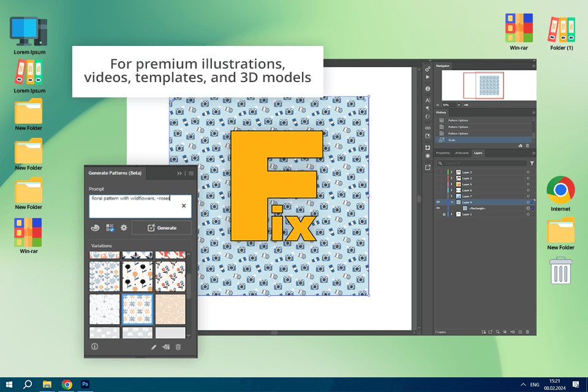This screenshot has height=392, width=588.
Task: Open the Navigator zoom percentage dropdown
Action: (459, 105)
